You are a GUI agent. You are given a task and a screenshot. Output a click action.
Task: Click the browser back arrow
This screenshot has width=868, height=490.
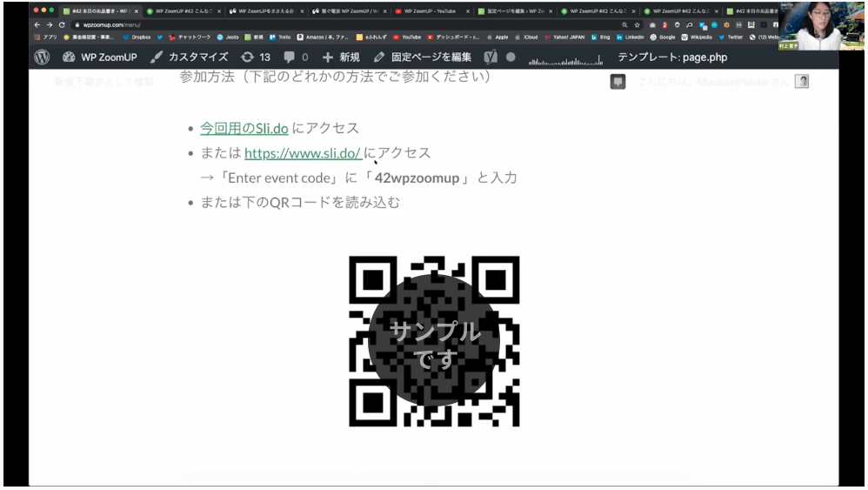pyautogui.click(x=37, y=25)
